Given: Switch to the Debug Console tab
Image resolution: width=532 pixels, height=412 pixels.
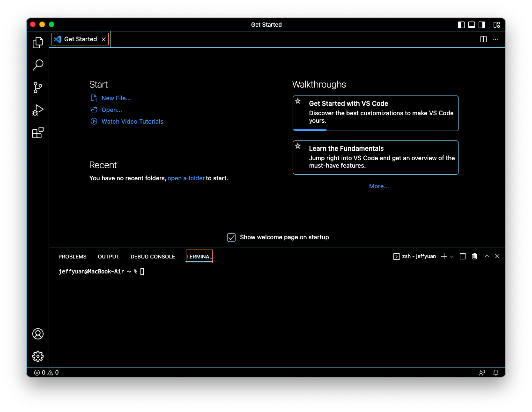Looking at the screenshot, I should pos(153,257).
